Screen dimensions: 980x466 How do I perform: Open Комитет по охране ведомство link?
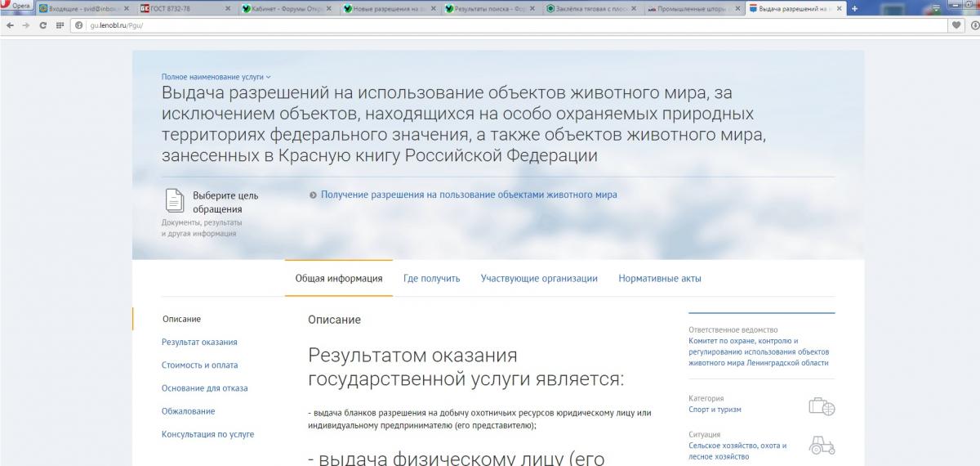tap(758, 352)
